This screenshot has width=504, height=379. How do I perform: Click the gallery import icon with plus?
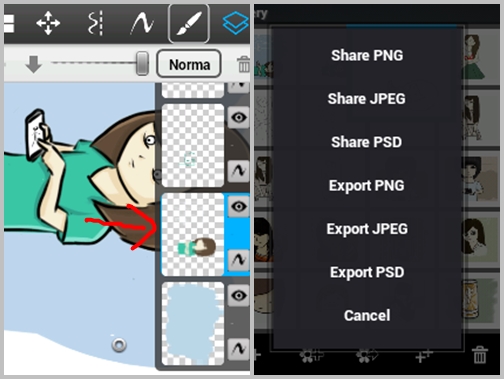[x=311, y=356]
